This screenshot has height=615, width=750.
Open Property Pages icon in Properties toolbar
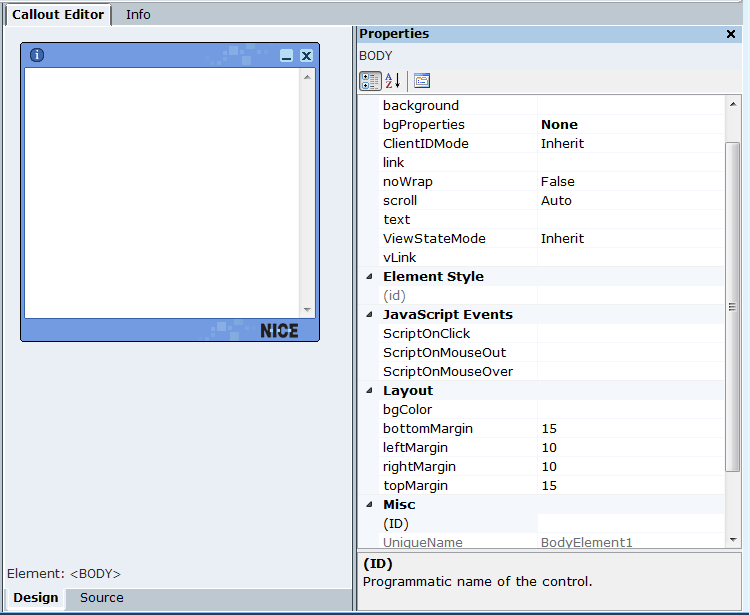[x=422, y=81]
